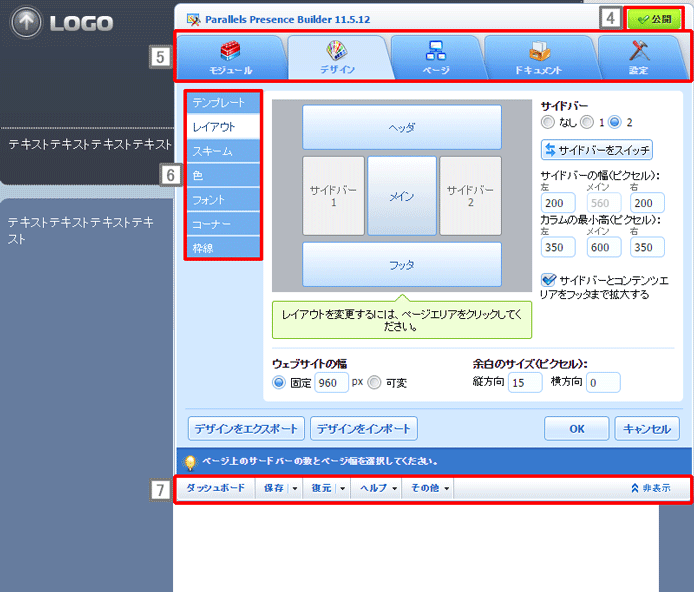Image resolution: width=694 pixels, height=592 pixels.
Task: Hide the toolbar with 非表示
Action: 649,489
